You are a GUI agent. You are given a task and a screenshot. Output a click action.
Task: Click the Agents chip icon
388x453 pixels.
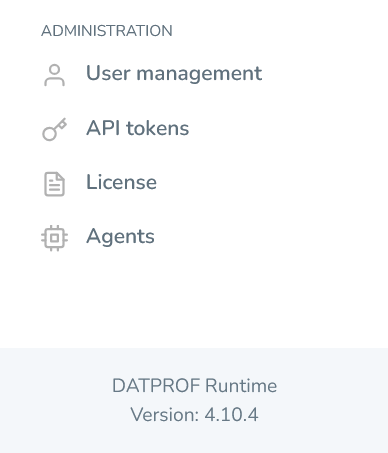tap(54, 238)
